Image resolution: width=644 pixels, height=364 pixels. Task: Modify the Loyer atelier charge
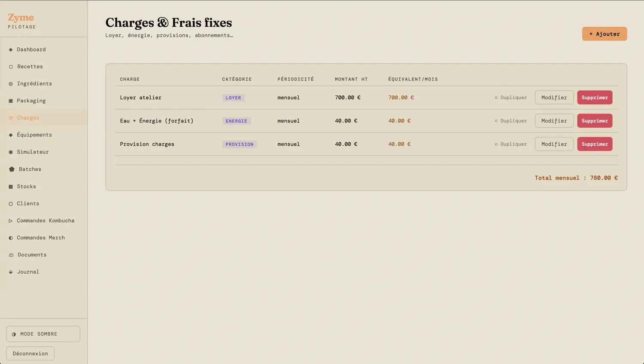(x=554, y=98)
